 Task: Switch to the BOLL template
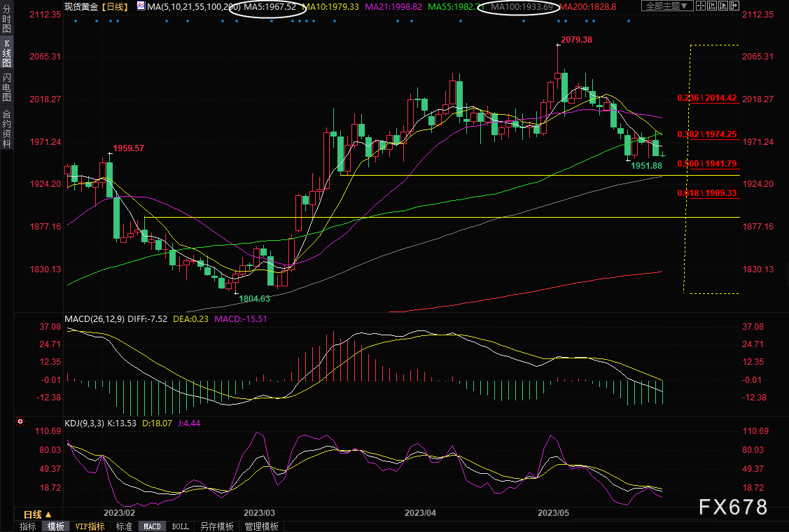[x=180, y=526]
